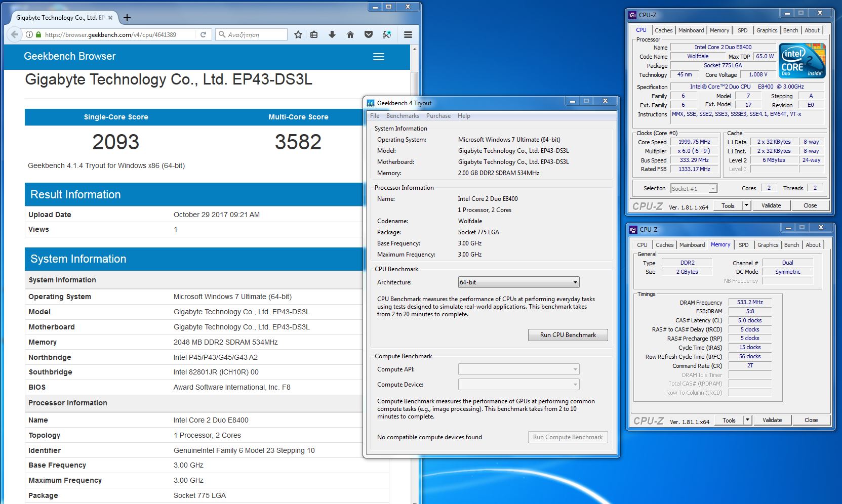Switch to Mainboard tab in lower CPU-Z
The image size is (842, 504).
tap(692, 245)
